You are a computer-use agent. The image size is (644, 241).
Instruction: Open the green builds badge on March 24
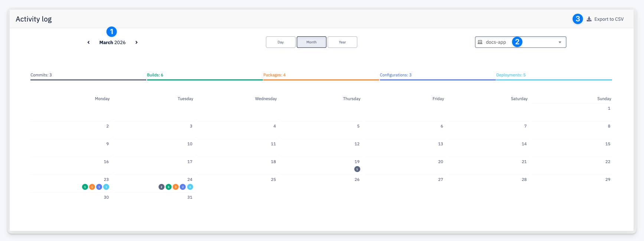coord(169,187)
